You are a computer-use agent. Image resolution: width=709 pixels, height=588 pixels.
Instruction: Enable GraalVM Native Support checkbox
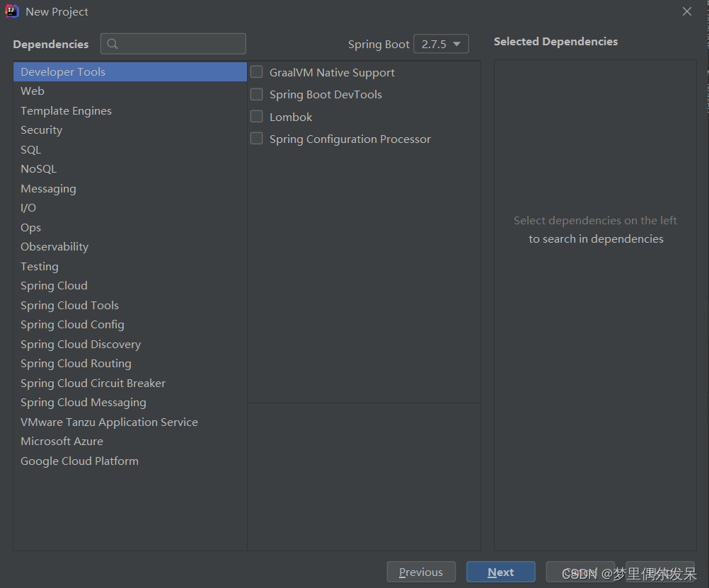tap(256, 72)
